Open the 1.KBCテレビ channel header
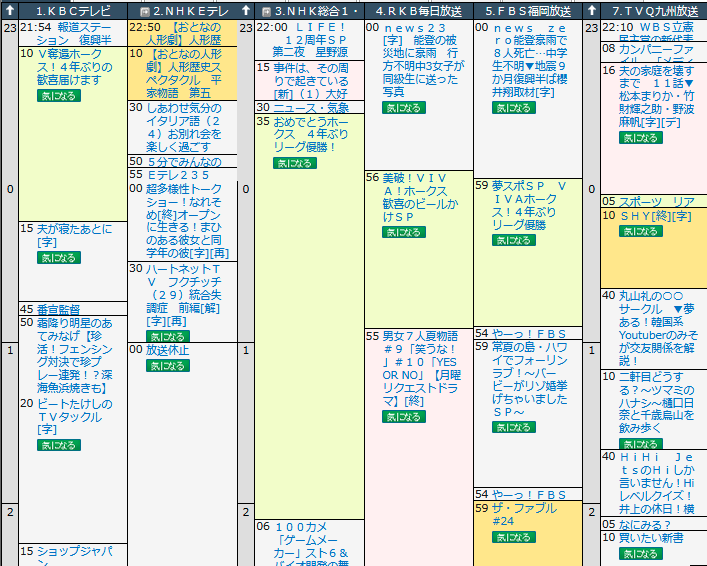Screen dimensions: 707x566 (x=73, y=11)
